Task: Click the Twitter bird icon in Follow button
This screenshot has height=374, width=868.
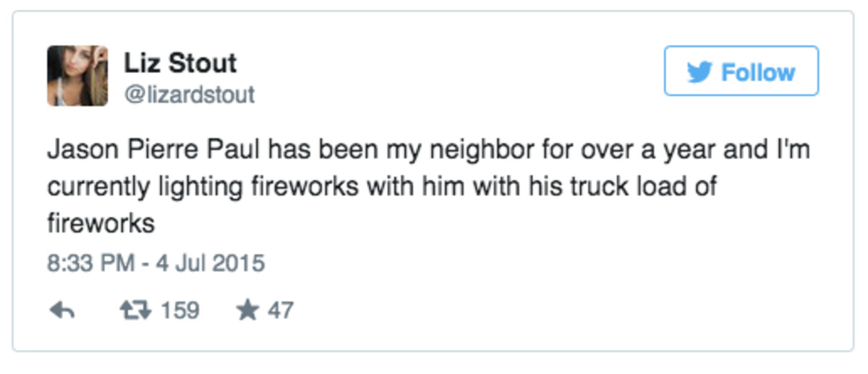Action: 701,72
